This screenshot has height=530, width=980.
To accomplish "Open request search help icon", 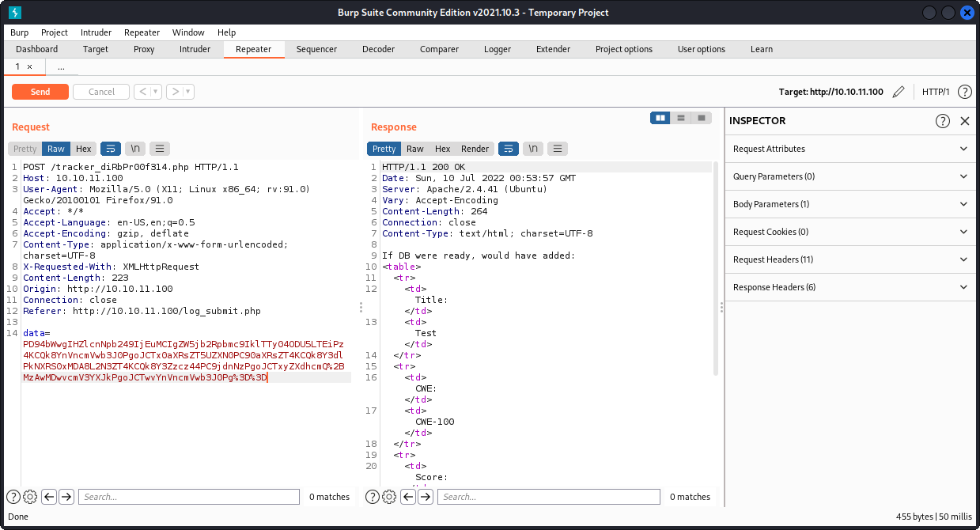I will (x=13, y=497).
